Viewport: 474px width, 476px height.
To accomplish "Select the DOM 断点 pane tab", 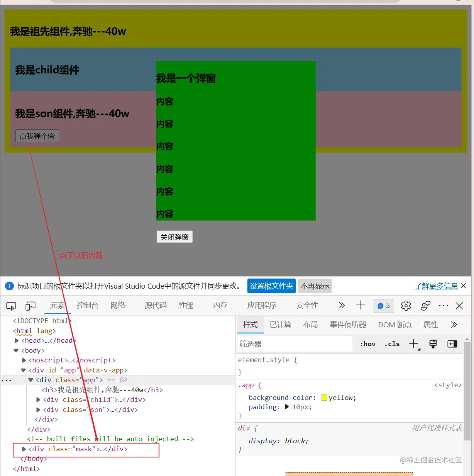I will click(395, 325).
